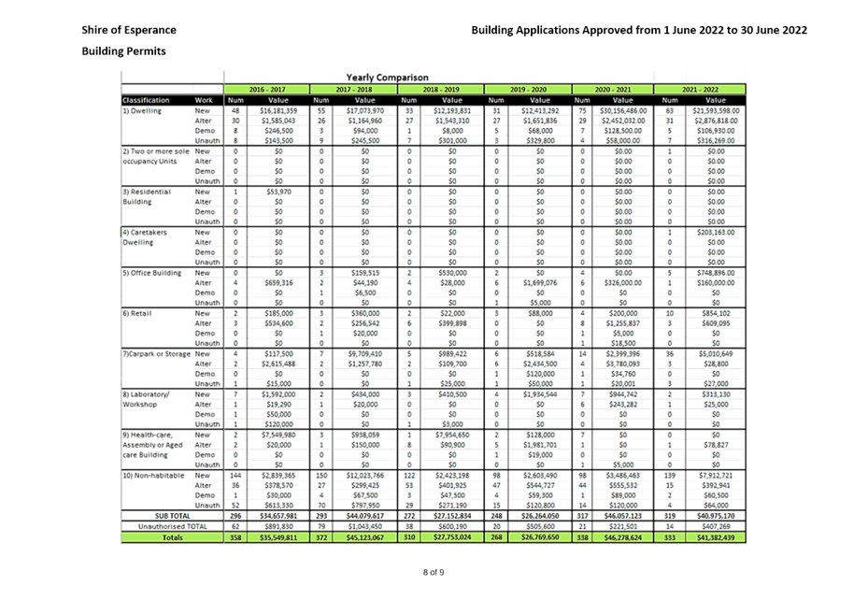Select the $35,549,811 total value cell
Viewport: 868px width, 614px height.
click(279, 537)
